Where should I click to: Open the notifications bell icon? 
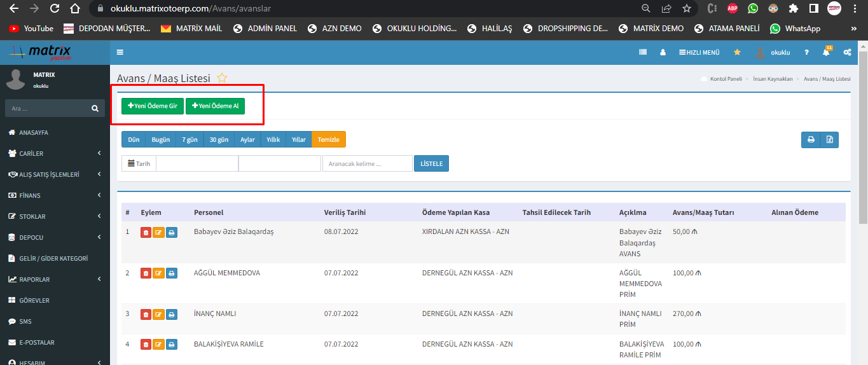click(826, 53)
